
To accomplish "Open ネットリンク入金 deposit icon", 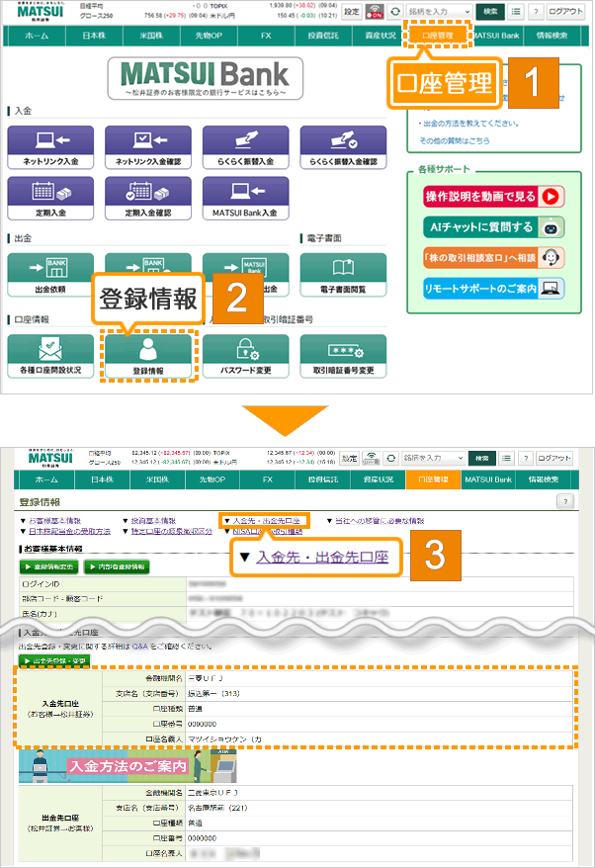I will pyautogui.click(x=50, y=146).
